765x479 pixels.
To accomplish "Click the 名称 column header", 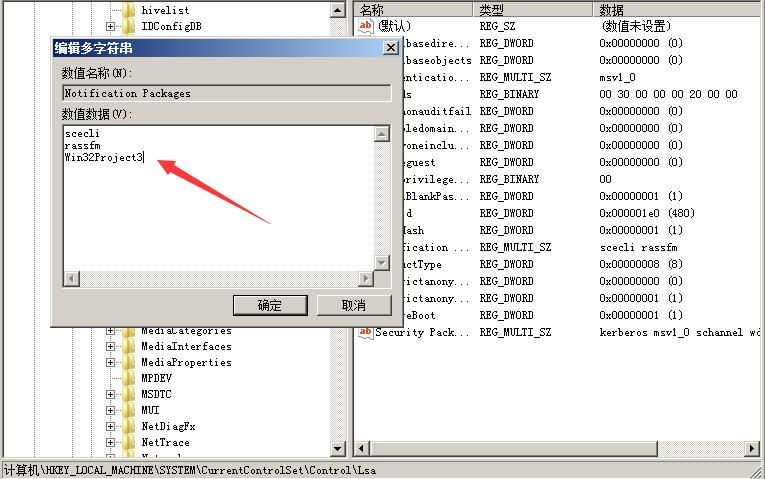I will [413, 9].
